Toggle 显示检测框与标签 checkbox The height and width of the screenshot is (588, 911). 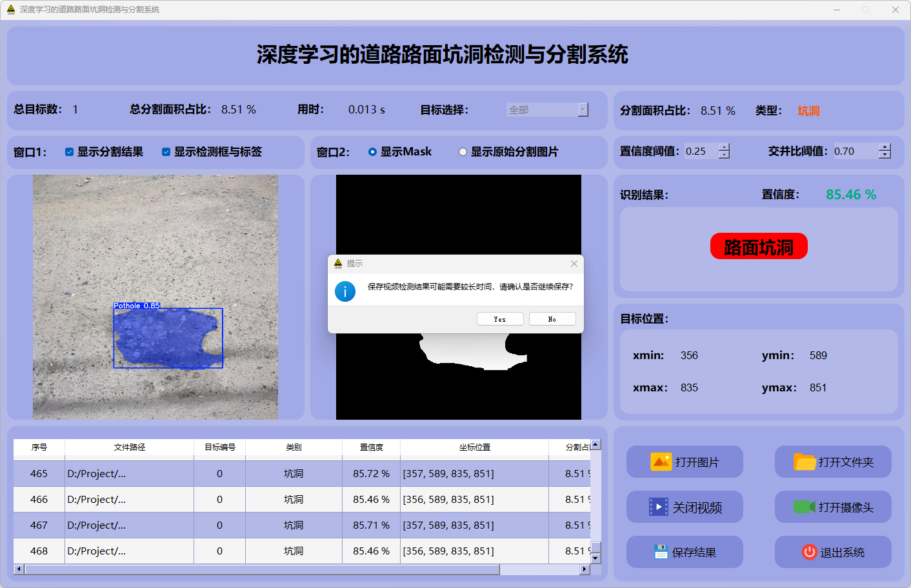(166, 152)
